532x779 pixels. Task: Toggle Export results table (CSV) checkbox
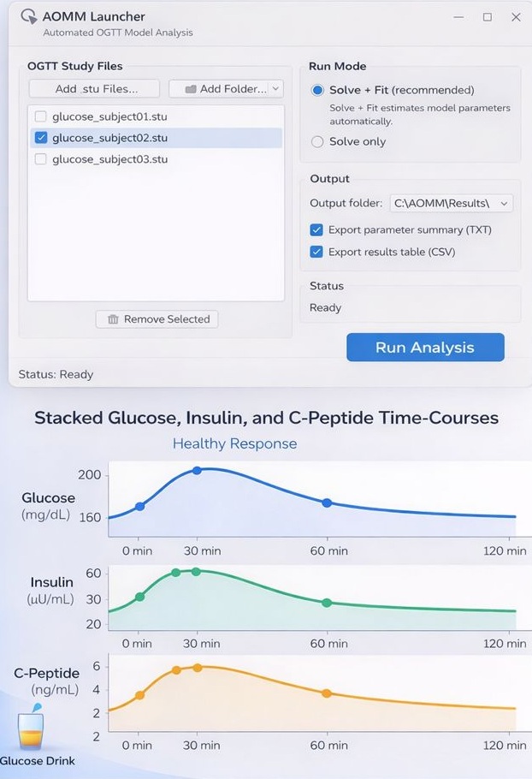coord(317,252)
